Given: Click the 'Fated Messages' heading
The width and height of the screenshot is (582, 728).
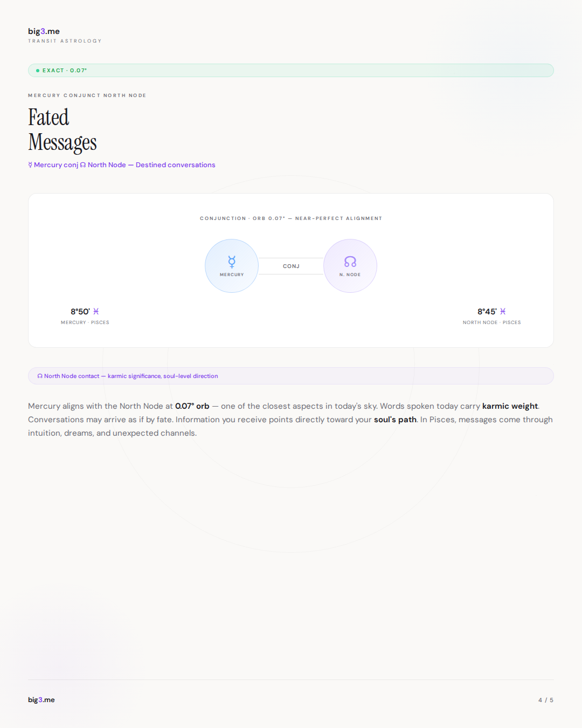Looking at the screenshot, I should click(62, 130).
